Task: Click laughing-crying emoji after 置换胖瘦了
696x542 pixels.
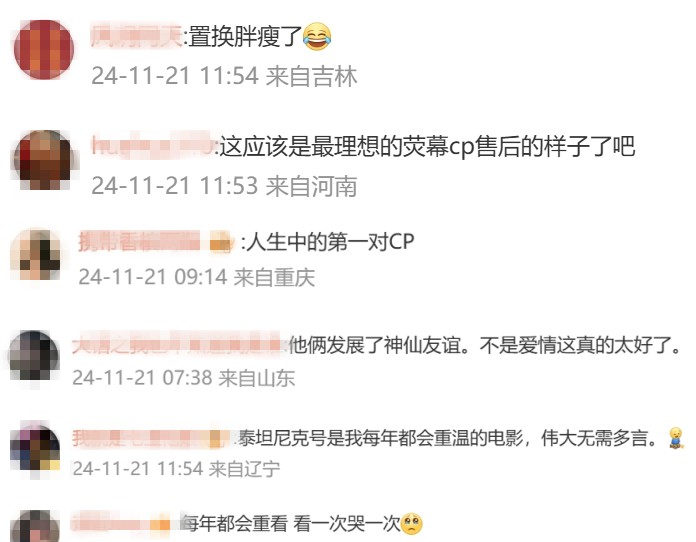Action: pos(317,36)
